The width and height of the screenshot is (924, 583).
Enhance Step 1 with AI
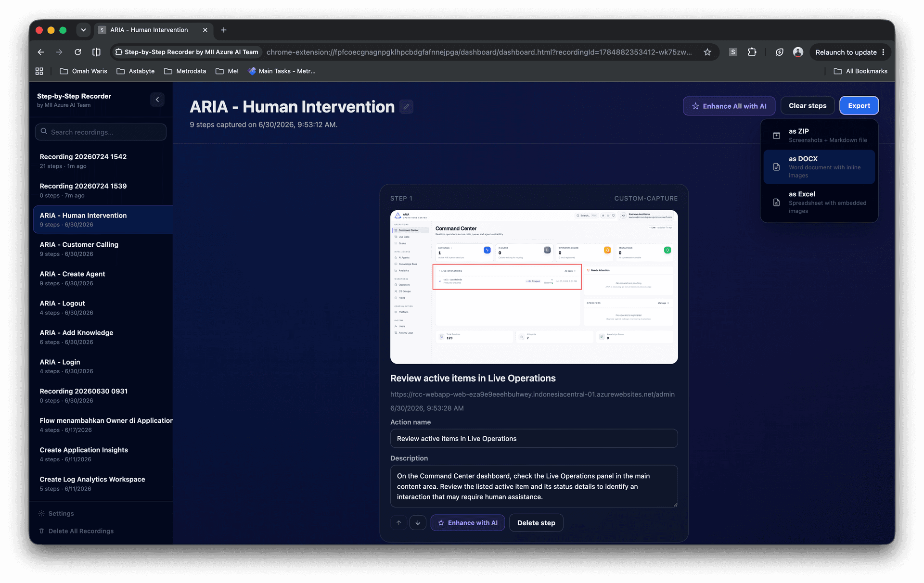468,523
